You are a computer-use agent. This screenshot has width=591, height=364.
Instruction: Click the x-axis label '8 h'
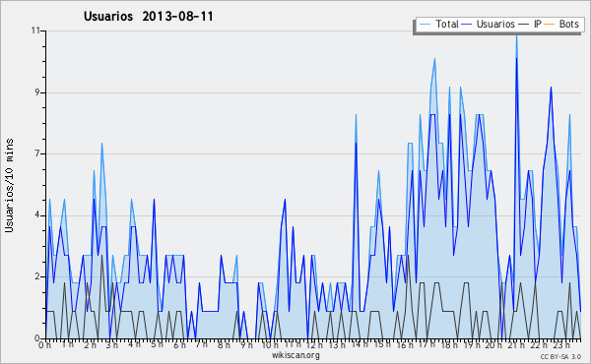(x=224, y=345)
